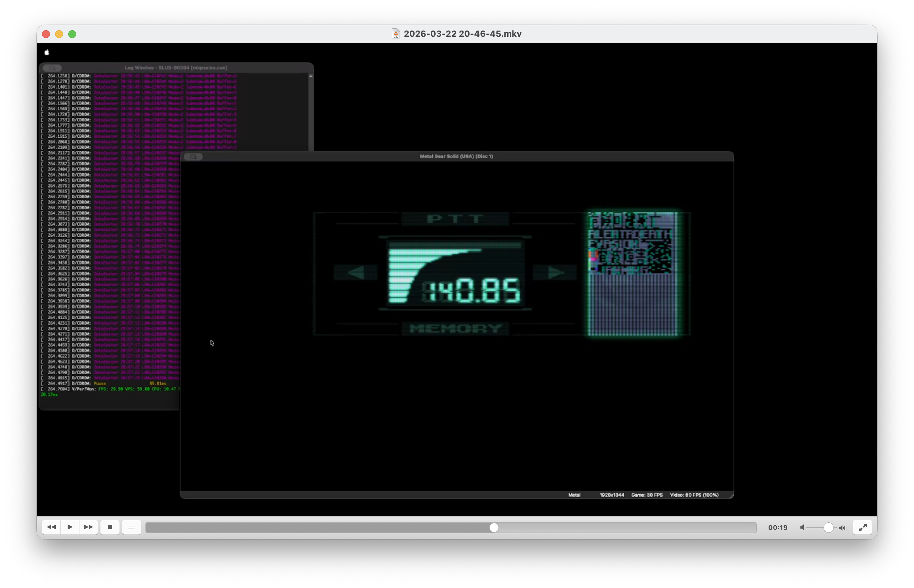Stop video playback
The width and height of the screenshot is (914, 588).
coord(110,527)
